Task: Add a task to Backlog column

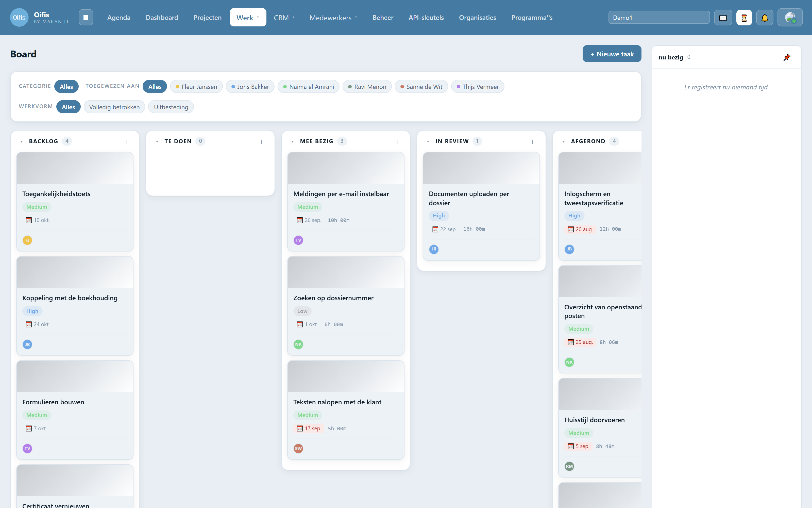Action: coord(126,142)
